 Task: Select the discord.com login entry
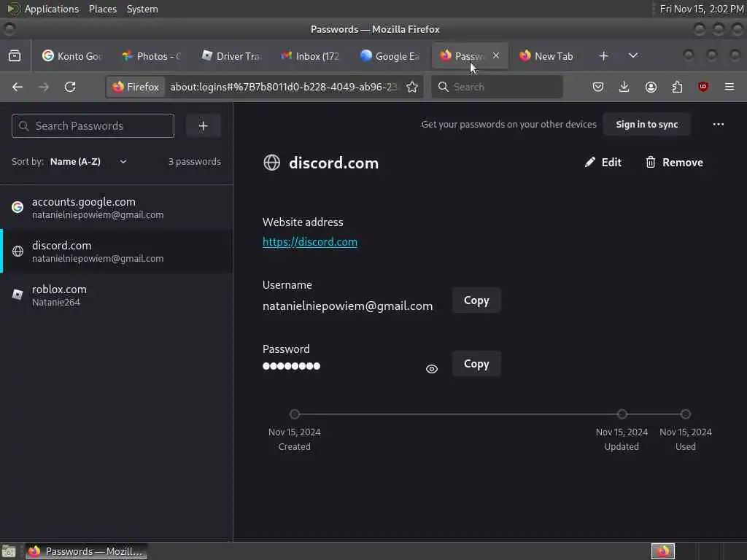click(x=117, y=251)
